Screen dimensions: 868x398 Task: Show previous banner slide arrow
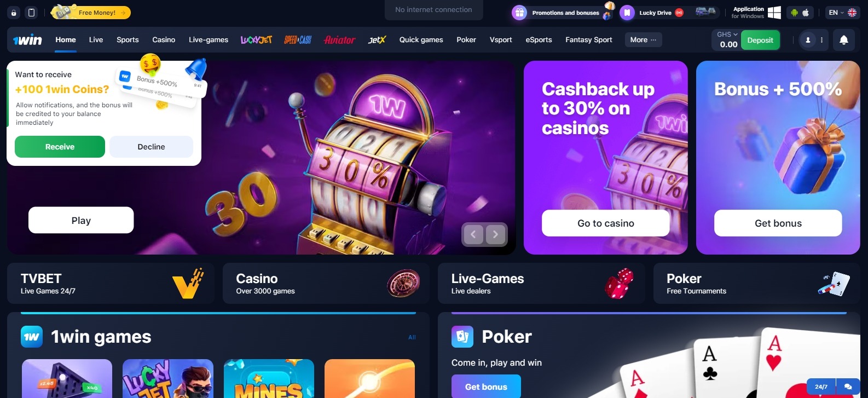(x=473, y=234)
